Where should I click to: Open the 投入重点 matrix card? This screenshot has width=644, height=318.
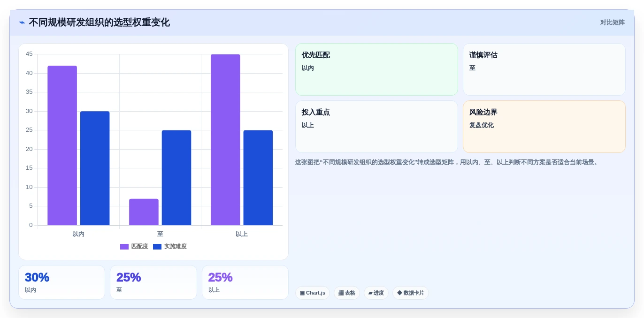(x=376, y=127)
